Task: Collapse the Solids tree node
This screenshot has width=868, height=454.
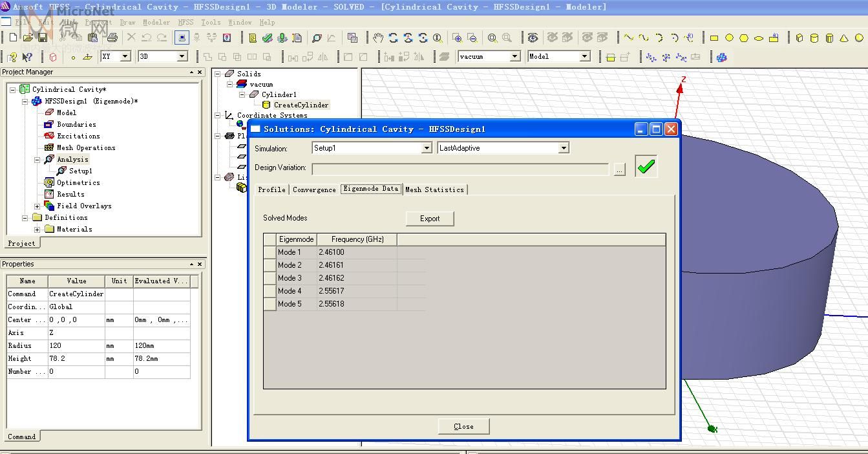Action: pyautogui.click(x=218, y=74)
